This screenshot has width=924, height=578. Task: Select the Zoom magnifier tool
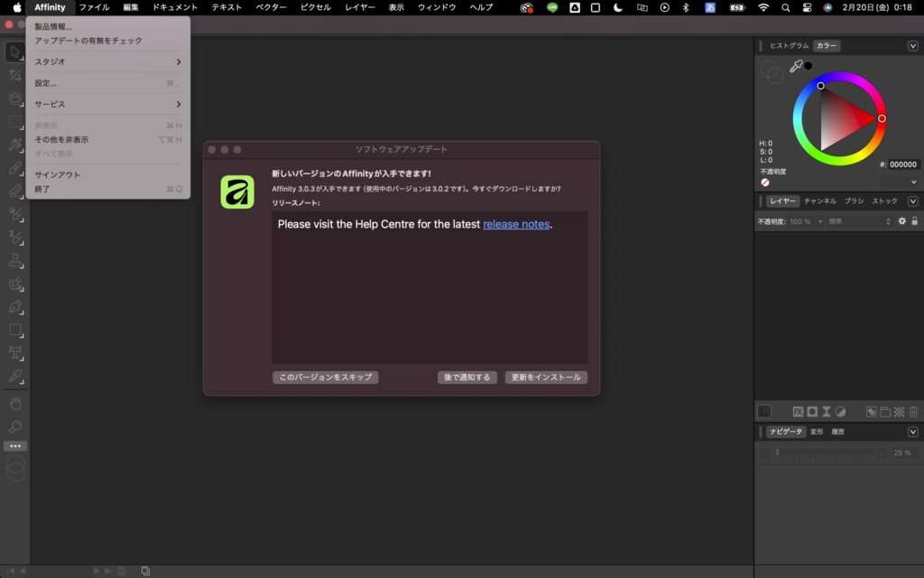coord(15,426)
